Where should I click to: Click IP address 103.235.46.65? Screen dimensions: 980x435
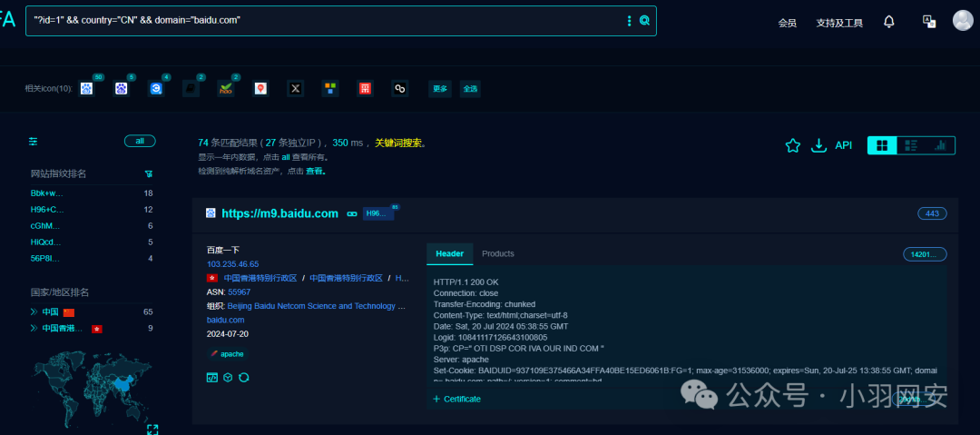tap(232, 264)
